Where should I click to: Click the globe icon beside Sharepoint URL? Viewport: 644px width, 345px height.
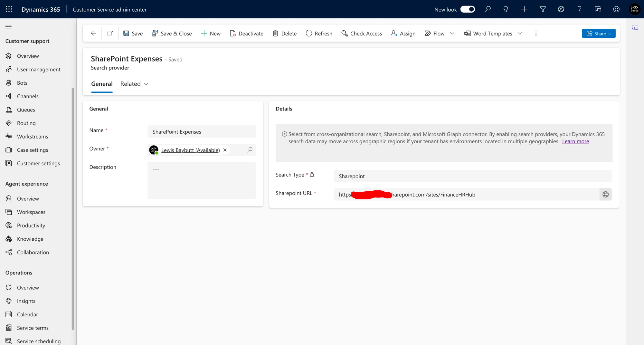(605, 195)
